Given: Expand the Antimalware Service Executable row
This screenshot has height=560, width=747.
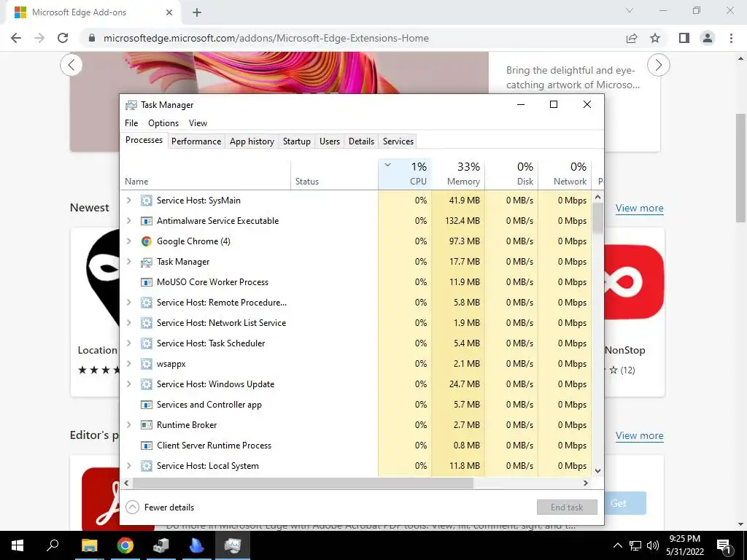Looking at the screenshot, I should point(128,221).
